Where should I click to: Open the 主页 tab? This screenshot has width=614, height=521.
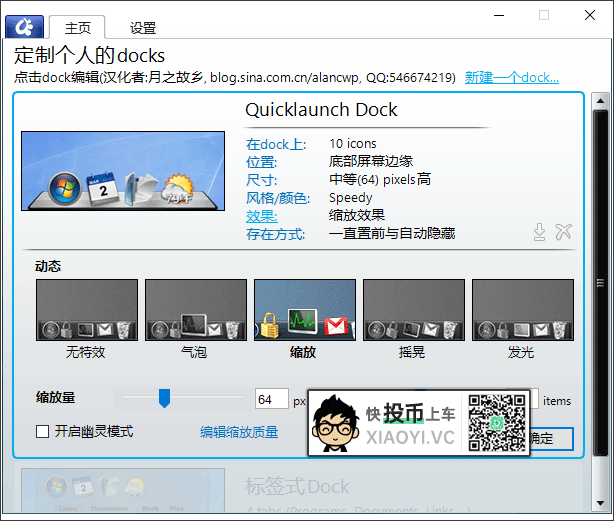(78, 28)
